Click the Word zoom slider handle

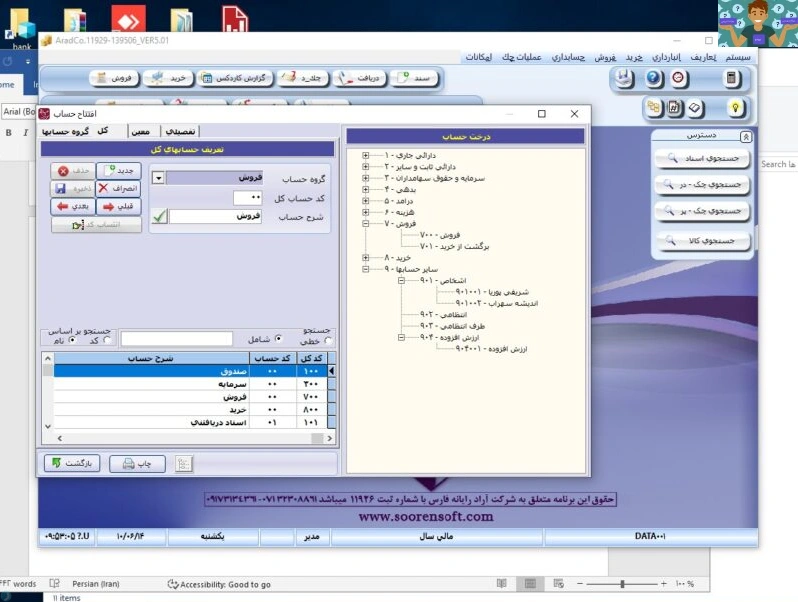click(x=622, y=584)
